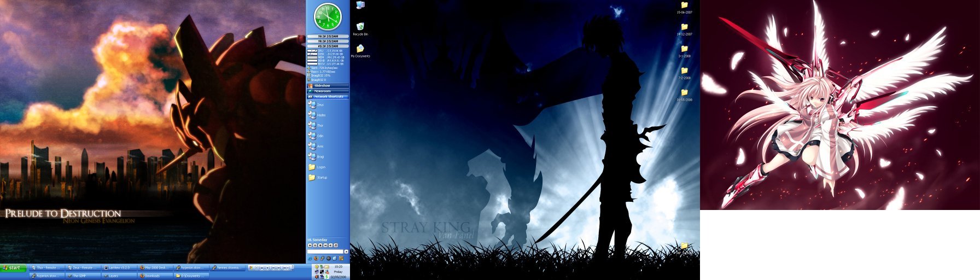
Task: Collapse the Network Shortcuts sidebar section
Action: pyautogui.click(x=328, y=97)
